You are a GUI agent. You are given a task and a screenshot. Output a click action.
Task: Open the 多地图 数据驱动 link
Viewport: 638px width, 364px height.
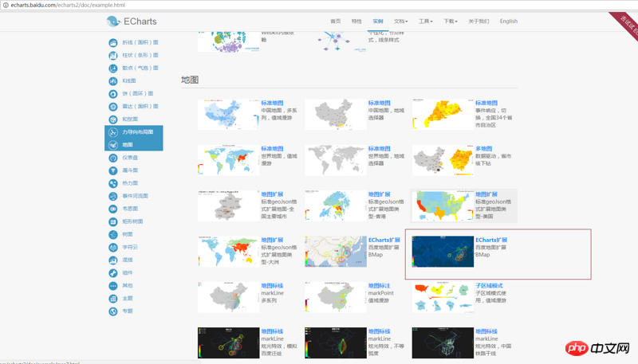point(483,149)
